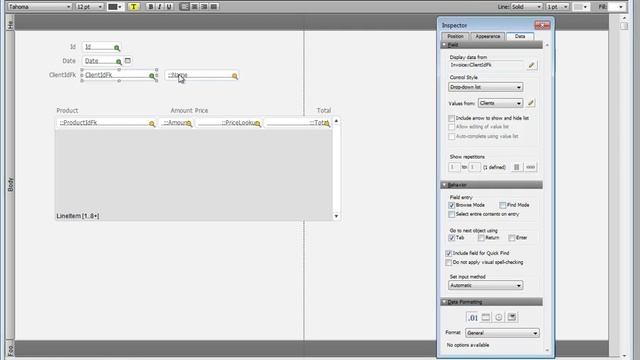The height and width of the screenshot is (360, 640).
Task: Check Enter for next object
Action: (511, 238)
